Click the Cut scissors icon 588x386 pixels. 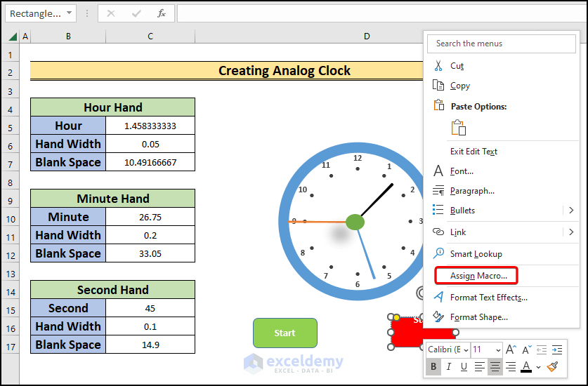[x=438, y=65]
